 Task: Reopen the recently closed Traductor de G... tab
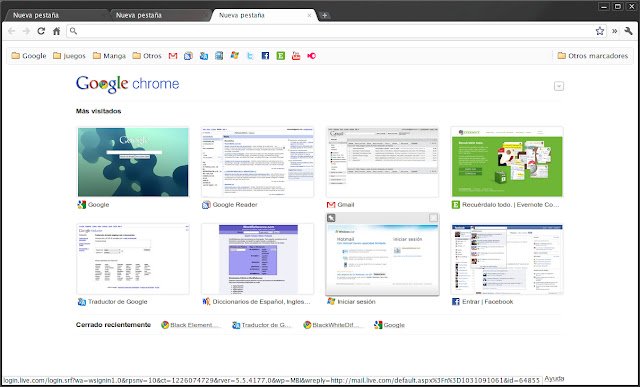262,325
